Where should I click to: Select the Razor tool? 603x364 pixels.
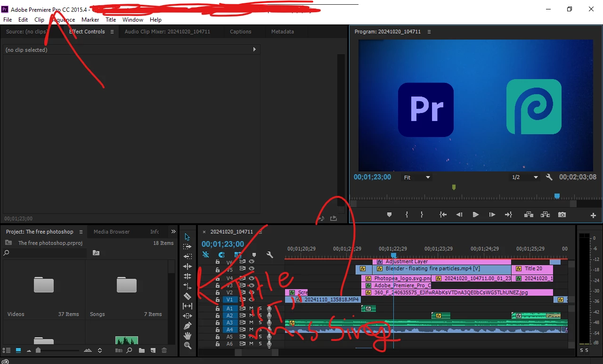coord(187,296)
